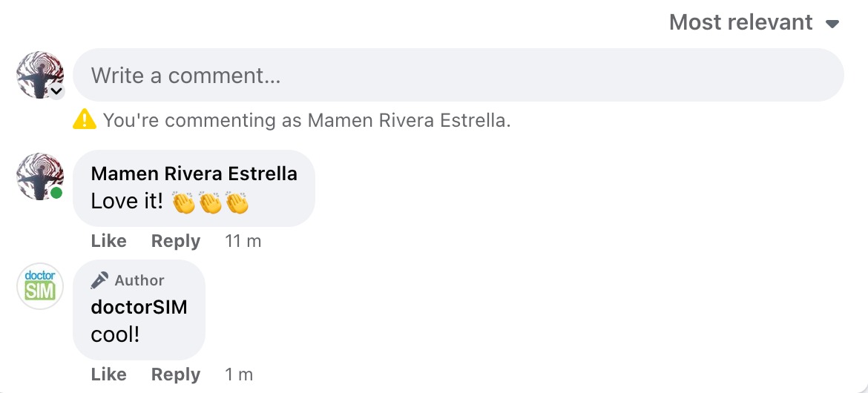Reply to doctorSIM's "cool!" comment
This screenshot has height=393, width=868.
(x=176, y=374)
